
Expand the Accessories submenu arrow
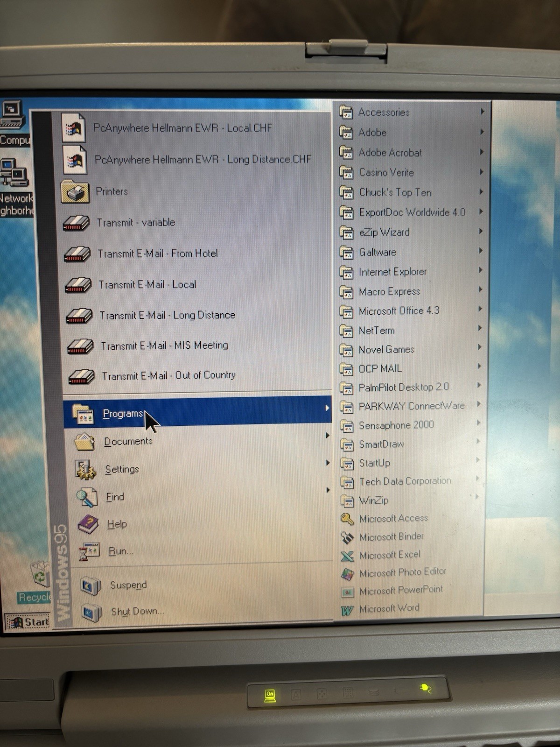point(482,112)
